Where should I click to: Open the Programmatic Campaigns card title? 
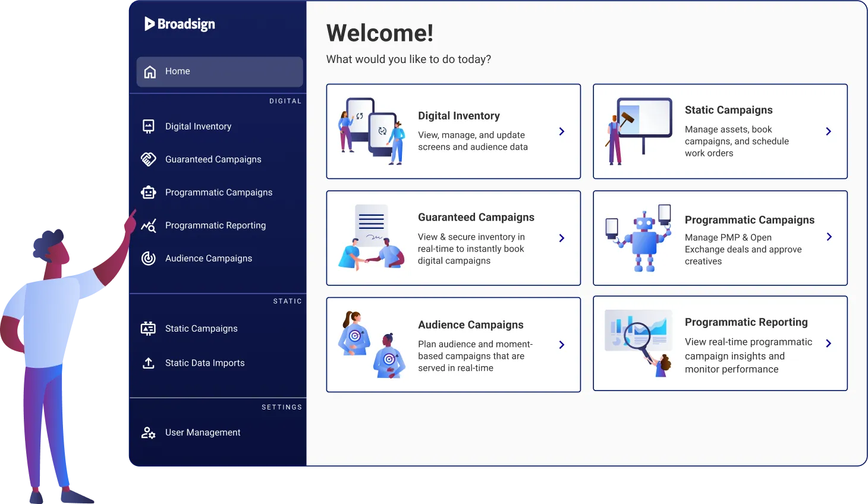click(x=750, y=220)
